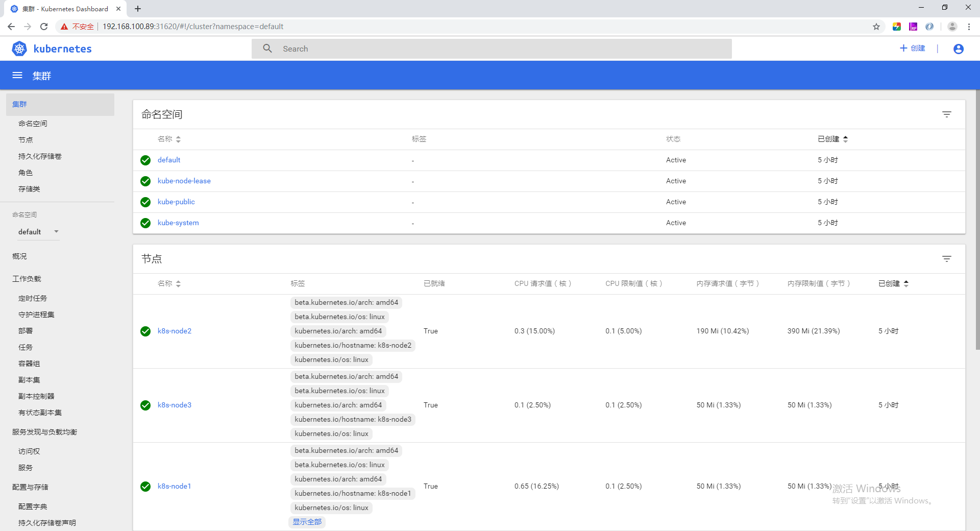Screen dimensions: 980x531
Task: Click the colorful extension icon in toolbar
Action: pos(897,27)
